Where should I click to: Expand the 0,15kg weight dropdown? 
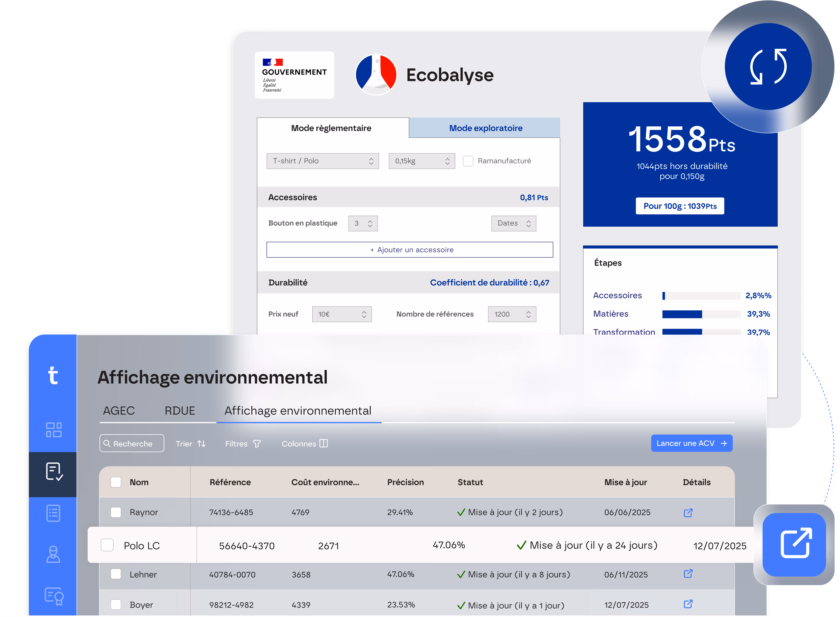(x=422, y=161)
